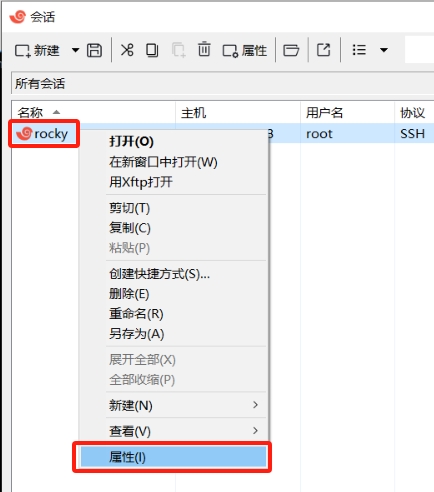Click the list view mode icon
The image size is (434, 492).
(359, 50)
